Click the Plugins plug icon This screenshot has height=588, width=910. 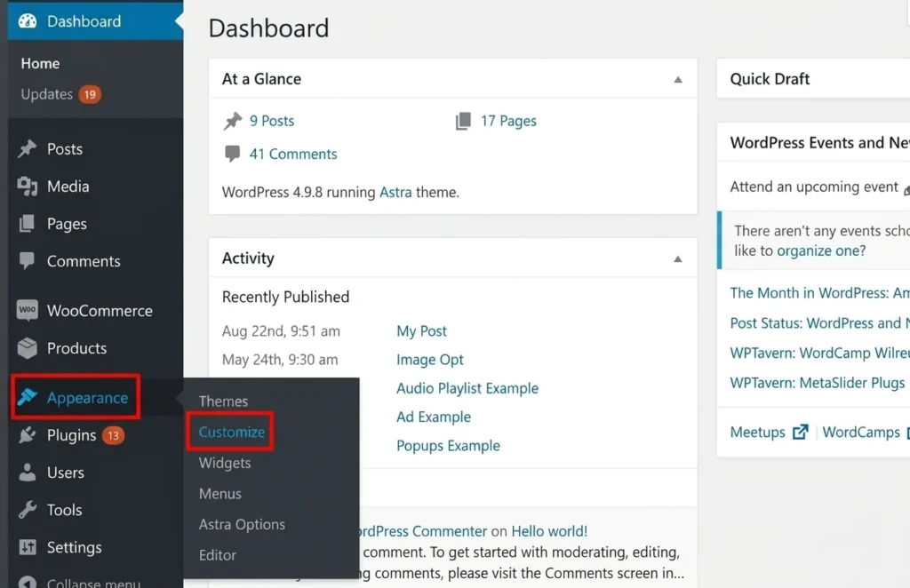pos(28,435)
